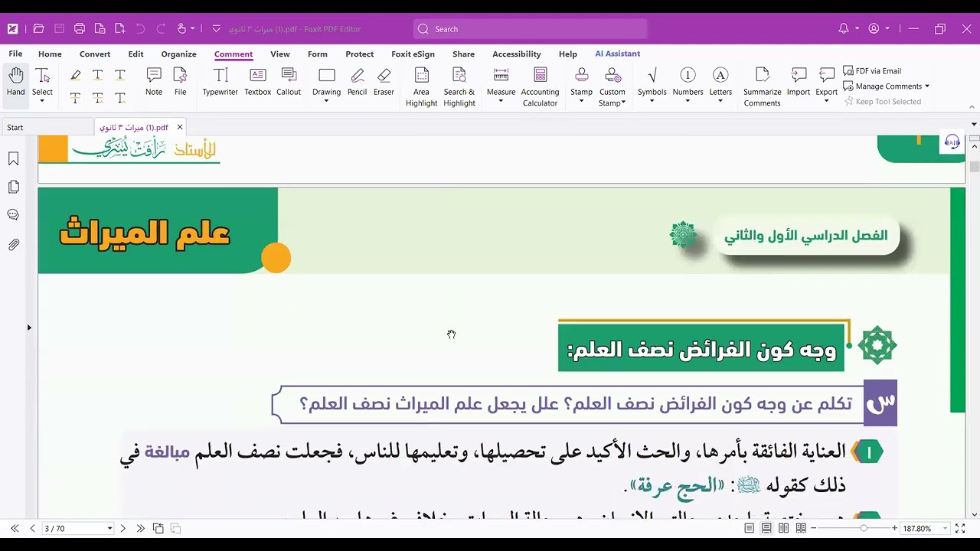This screenshot has width=980, height=551.
Task: Import comments with Import button
Action: click(x=799, y=82)
